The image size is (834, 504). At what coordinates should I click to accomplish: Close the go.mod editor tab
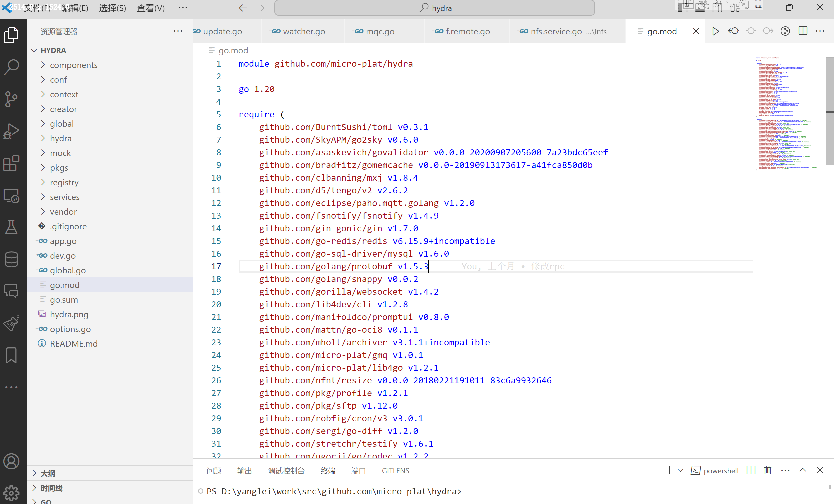pos(695,31)
